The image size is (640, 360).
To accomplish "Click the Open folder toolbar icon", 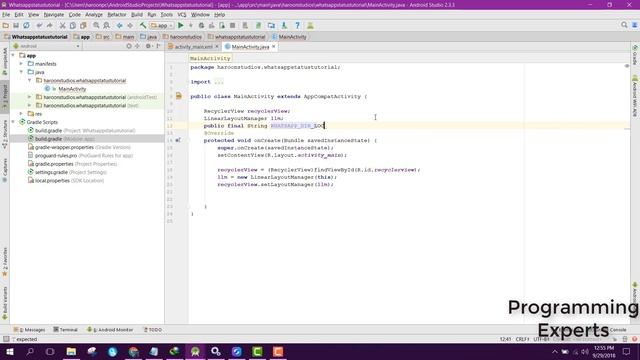I will [6, 25].
